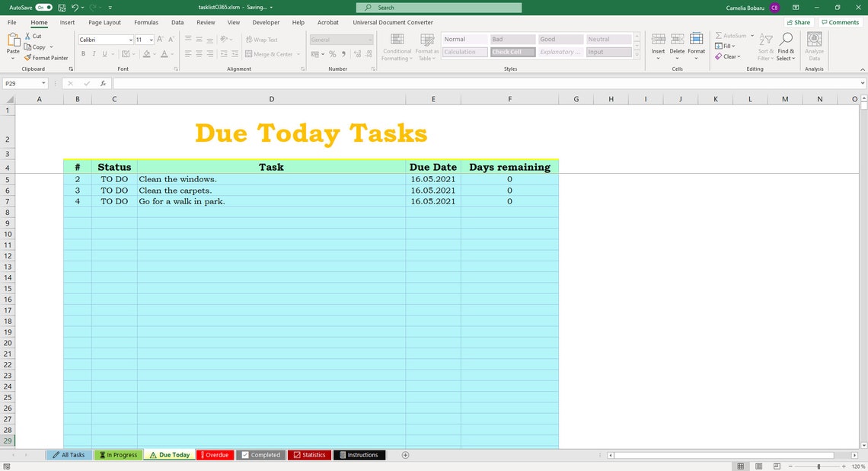The width and height of the screenshot is (868, 471).
Task: Toggle italic formatting
Action: [x=93, y=53]
